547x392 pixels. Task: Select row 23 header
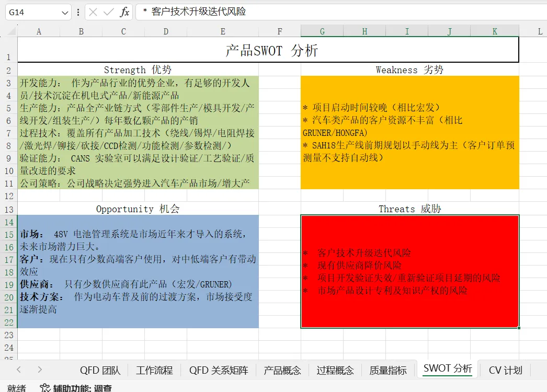click(x=9, y=335)
